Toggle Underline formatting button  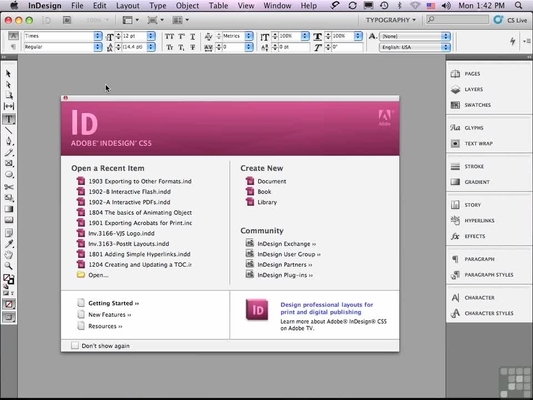click(192, 36)
